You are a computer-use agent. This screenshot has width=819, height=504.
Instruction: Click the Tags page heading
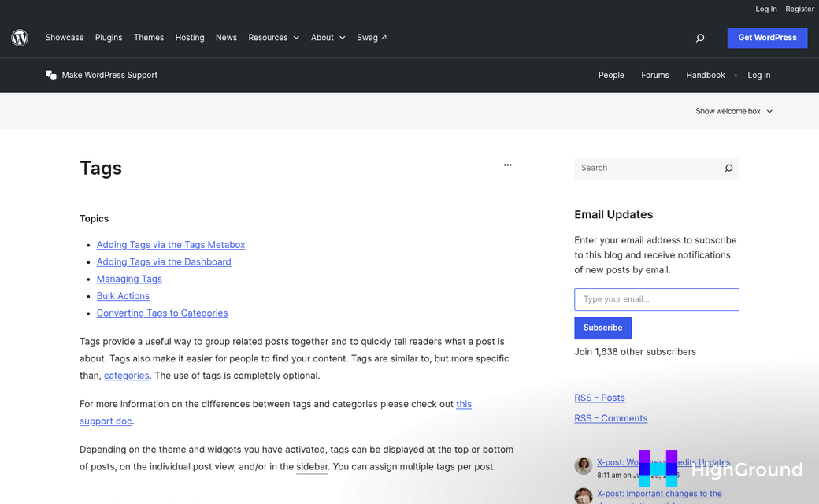(101, 169)
